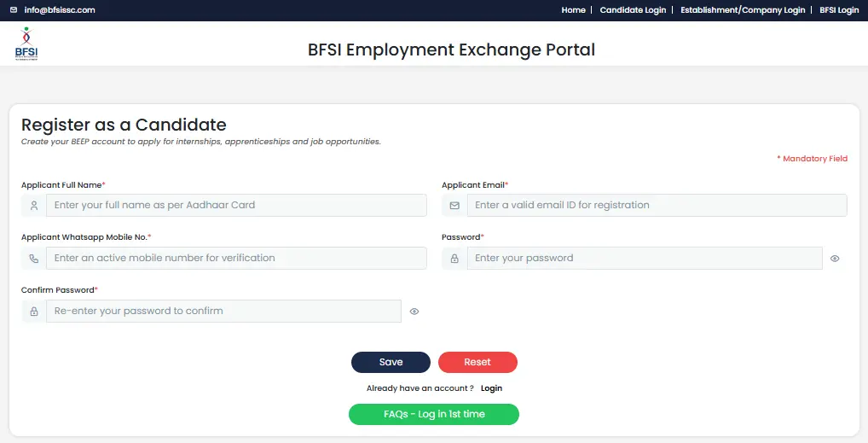868x443 pixels.
Task: Open Establishment/Company Login link
Action: 743,10
